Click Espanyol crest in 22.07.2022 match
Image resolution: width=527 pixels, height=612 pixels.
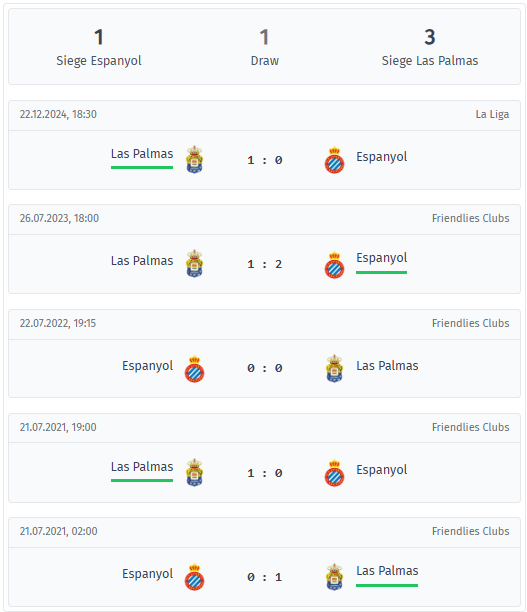coord(194,369)
